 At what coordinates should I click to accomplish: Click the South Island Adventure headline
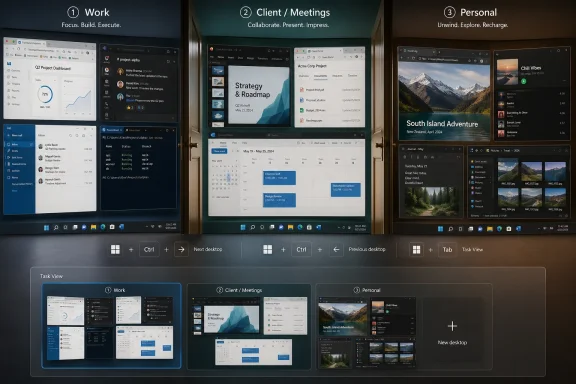tap(442, 124)
